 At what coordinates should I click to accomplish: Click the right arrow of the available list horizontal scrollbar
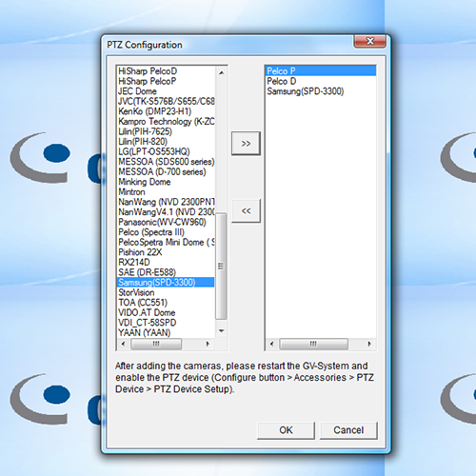click(208, 344)
